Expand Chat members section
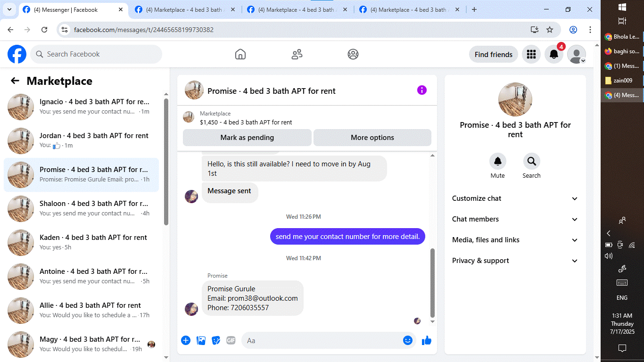 point(515,219)
